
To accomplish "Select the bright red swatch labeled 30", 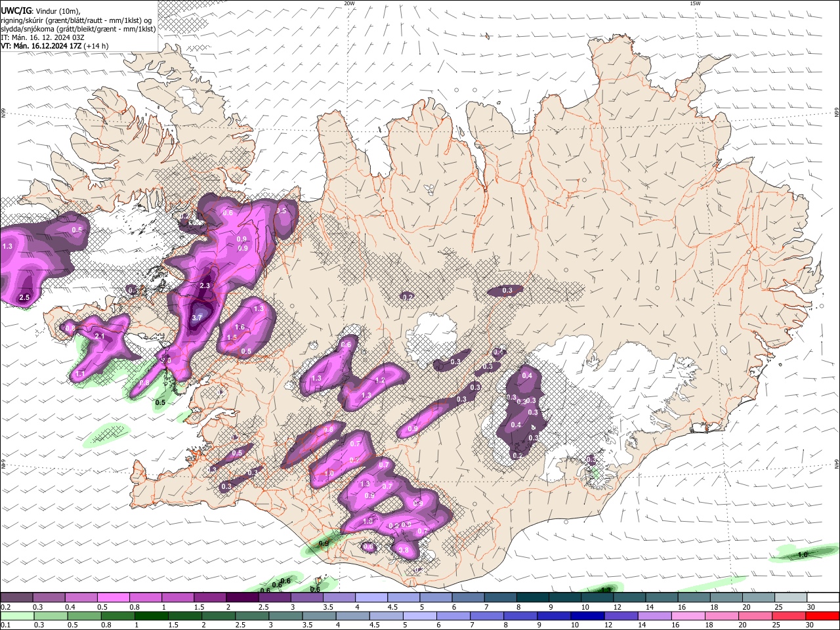I will 822,616.
